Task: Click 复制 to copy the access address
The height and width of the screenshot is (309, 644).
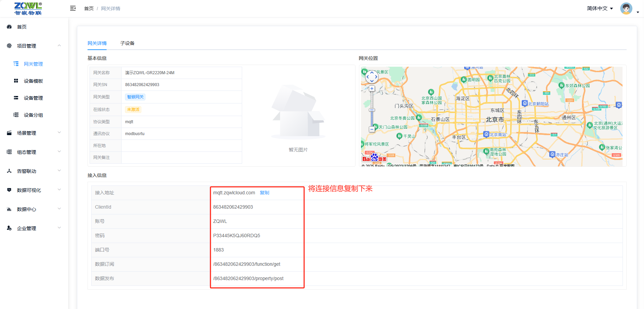Action: pyautogui.click(x=264, y=193)
